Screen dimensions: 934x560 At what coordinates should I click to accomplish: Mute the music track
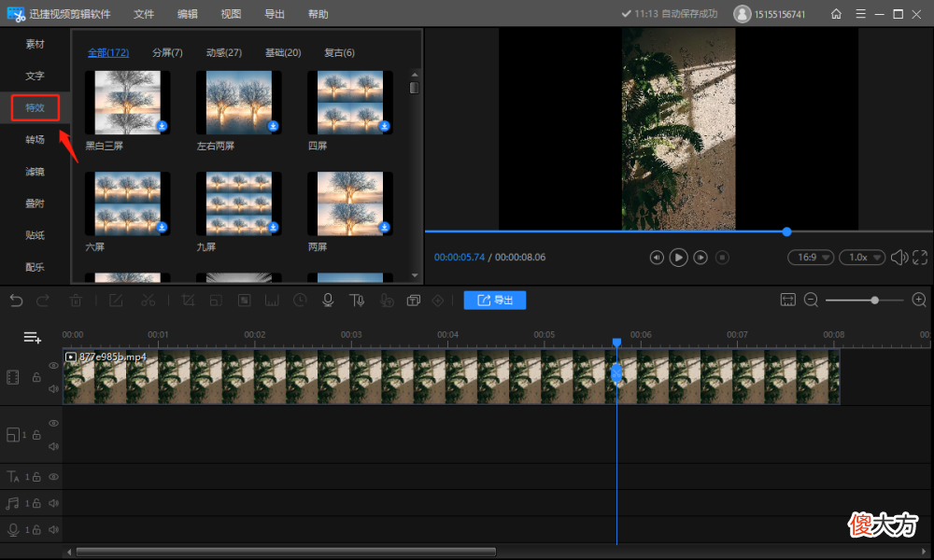click(53, 503)
